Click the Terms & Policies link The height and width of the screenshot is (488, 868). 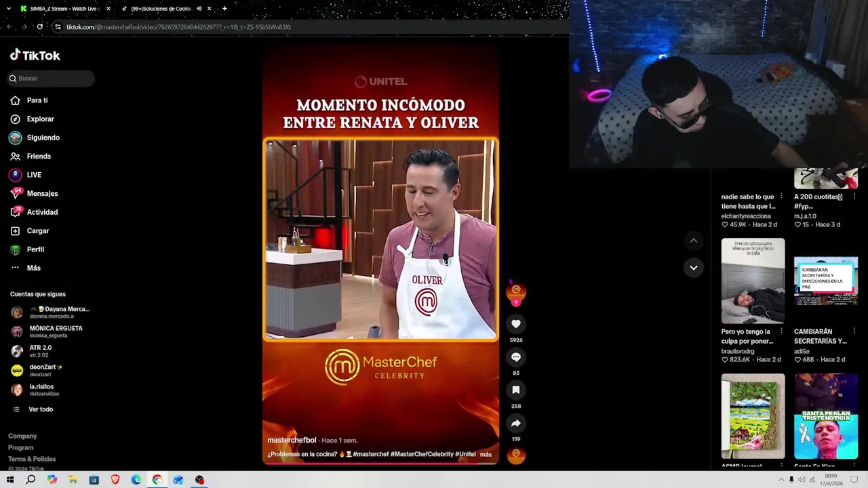point(32,459)
